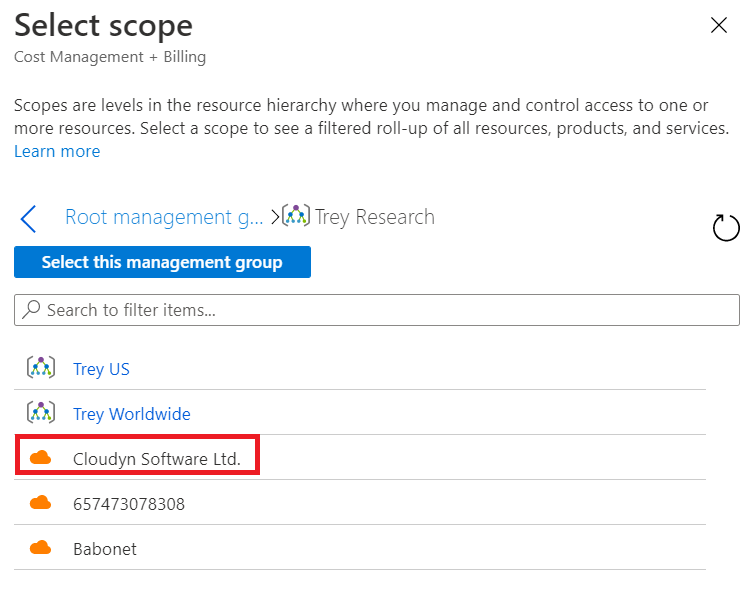Open the Trey Worldwide management group
This screenshot has height=594, width=756.
click(x=131, y=414)
